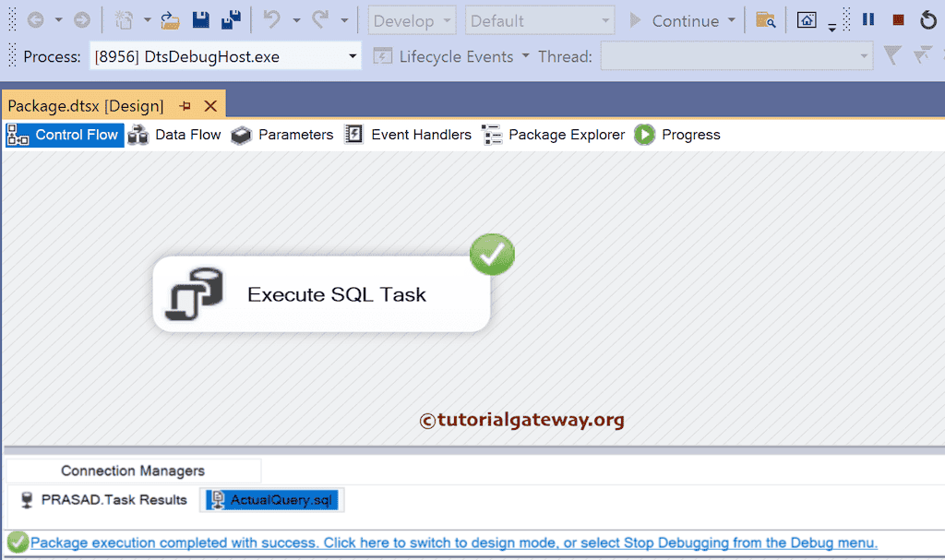Screen dimensions: 945x560
Task: Expand the Thread dropdown
Action: tap(866, 56)
